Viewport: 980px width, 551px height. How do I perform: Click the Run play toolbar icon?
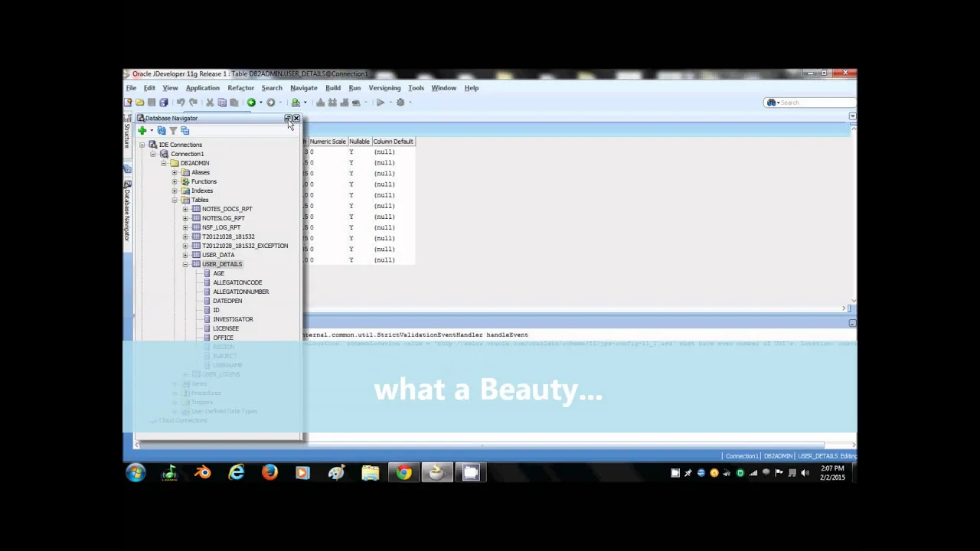381,103
